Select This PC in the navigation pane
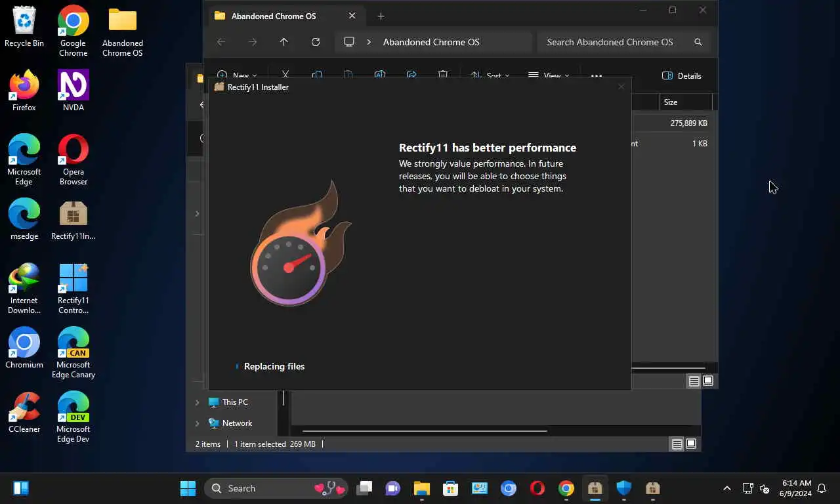 click(228, 402)
